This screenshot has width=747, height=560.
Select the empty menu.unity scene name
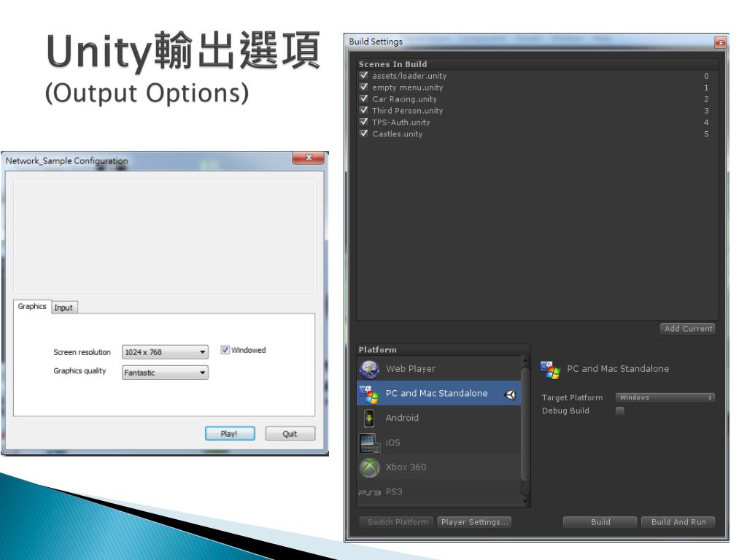[x=407, y=87]
